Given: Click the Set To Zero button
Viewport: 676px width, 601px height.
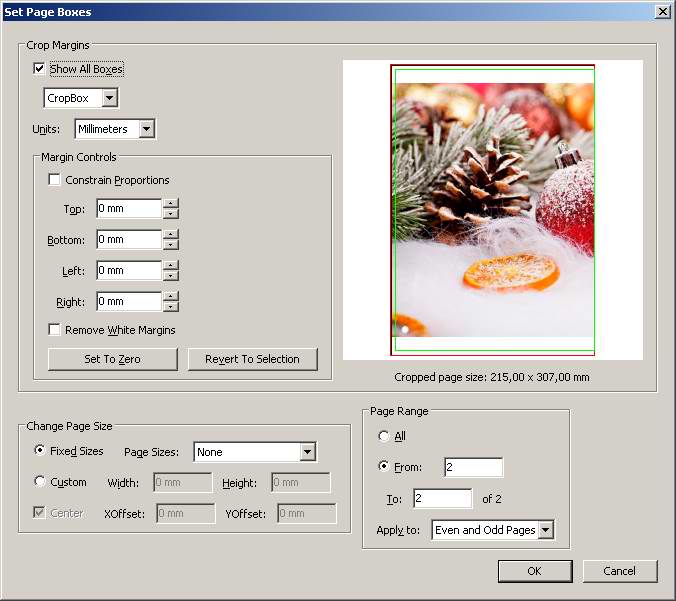Looking at the screenshot, I should [x=113, y=359].
